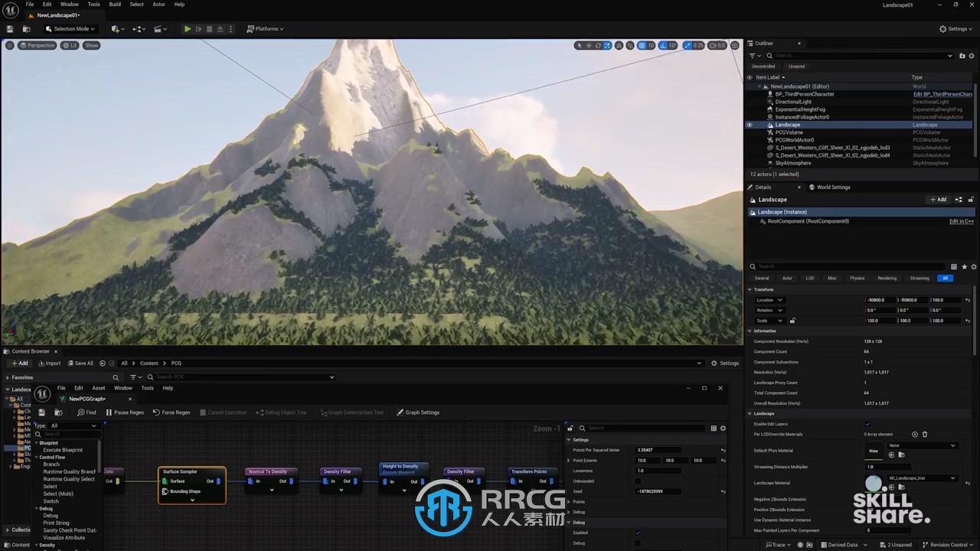The height and width of the screenshot is (551, 980).
Task: Click the viewport layout maximize icon
Action: (x=735, y=45)
